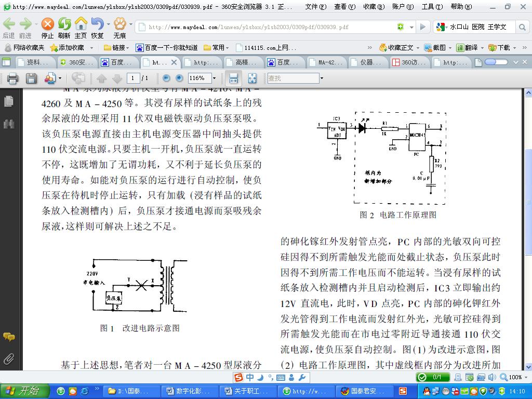Open address bar history dropdown

(x=411, y=27)
